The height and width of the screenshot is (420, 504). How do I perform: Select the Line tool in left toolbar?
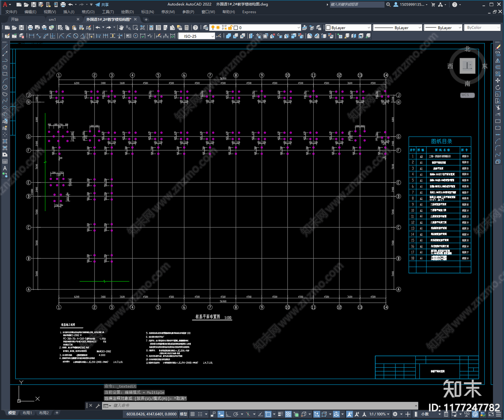[5, 47]
